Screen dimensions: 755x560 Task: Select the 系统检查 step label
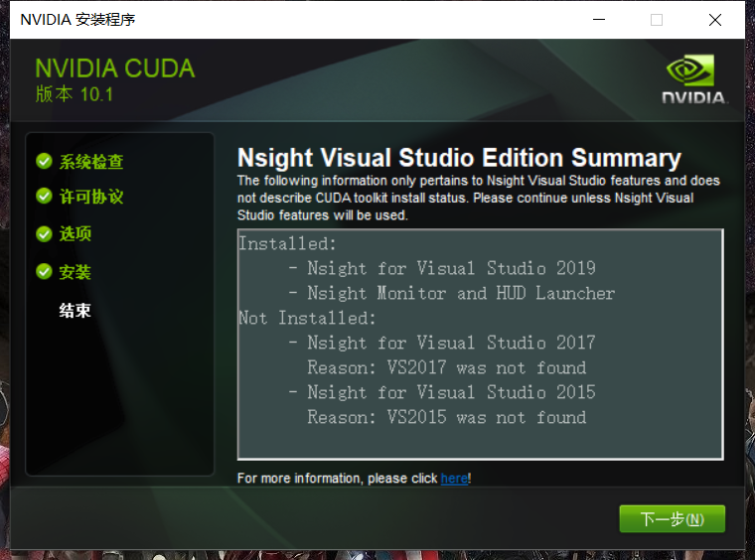(91, 162)
